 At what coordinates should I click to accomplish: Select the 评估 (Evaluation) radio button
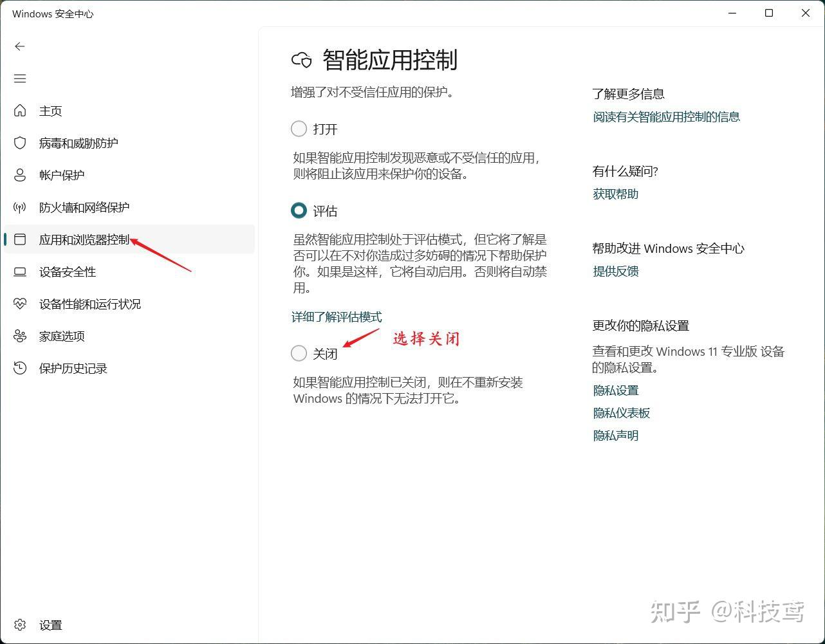[x=299, y=210]
